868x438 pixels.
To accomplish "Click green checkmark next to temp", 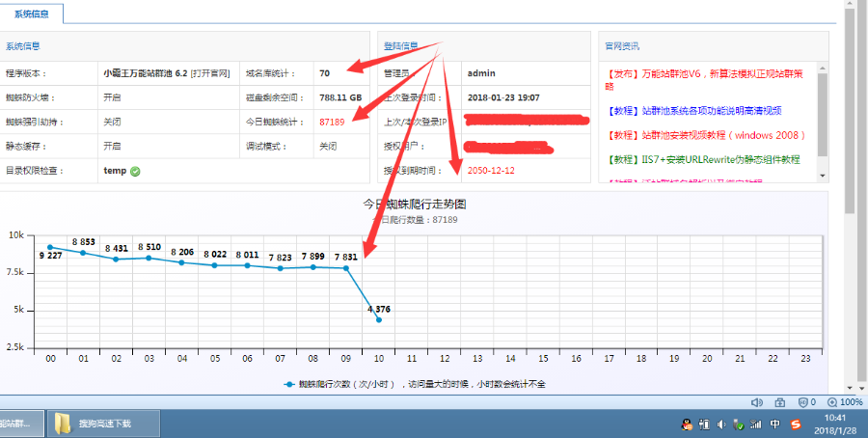I will pyautogui.click(x=136, y=172).
